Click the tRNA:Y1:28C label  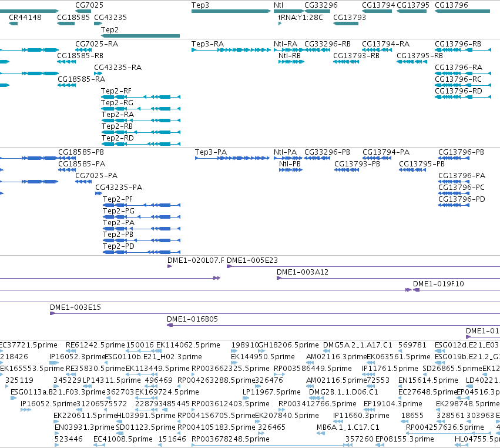[300, 17]
